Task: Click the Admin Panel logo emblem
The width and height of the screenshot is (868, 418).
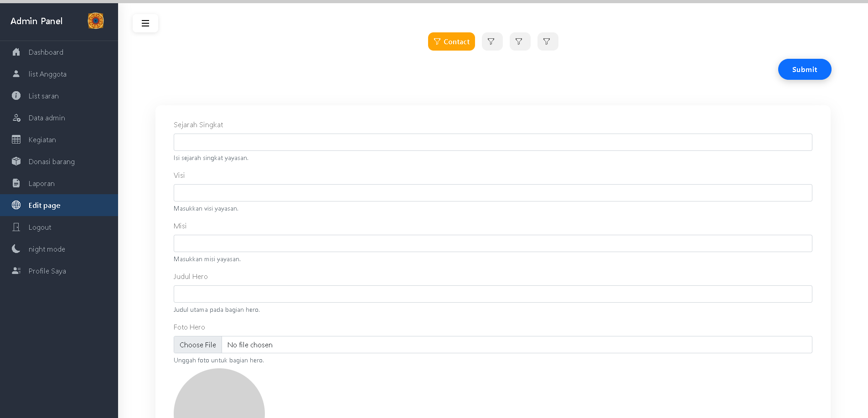Action: (x=96, y=21)
